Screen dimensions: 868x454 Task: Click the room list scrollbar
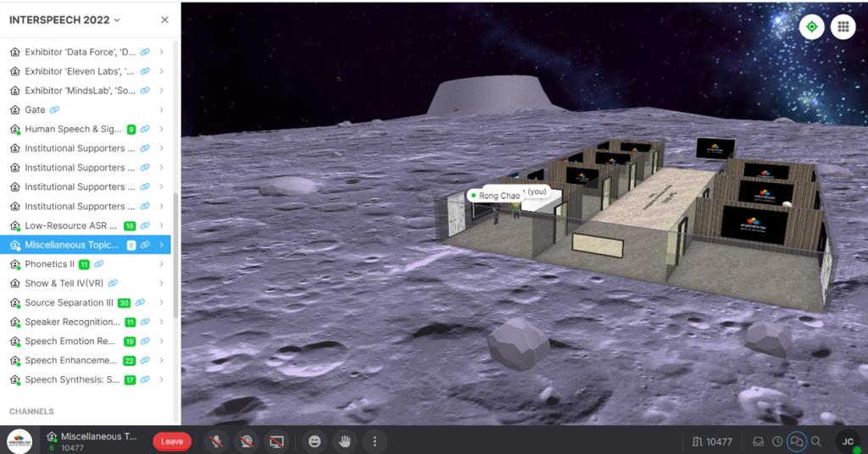click(175, 254)
